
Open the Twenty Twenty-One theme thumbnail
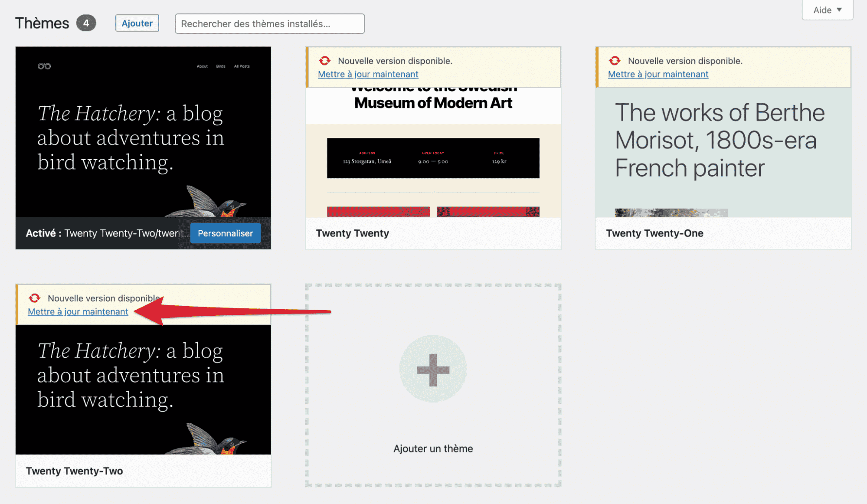point(722,152)
